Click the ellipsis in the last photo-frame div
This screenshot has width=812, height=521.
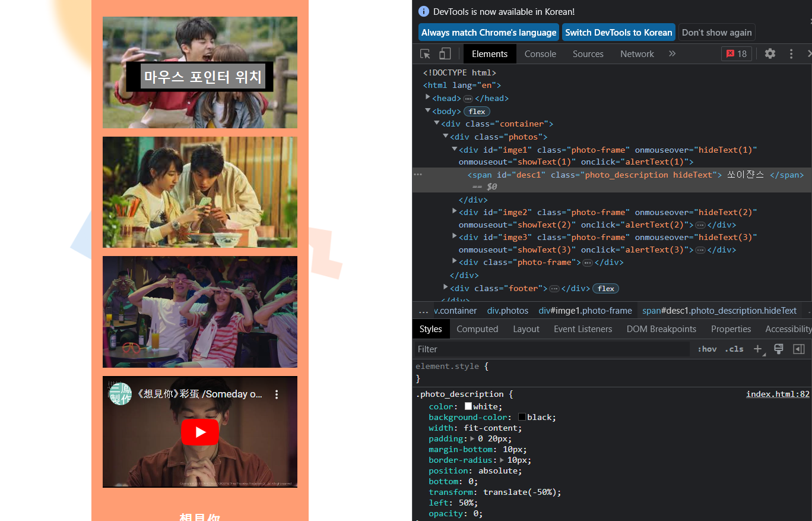coord(588,263)
